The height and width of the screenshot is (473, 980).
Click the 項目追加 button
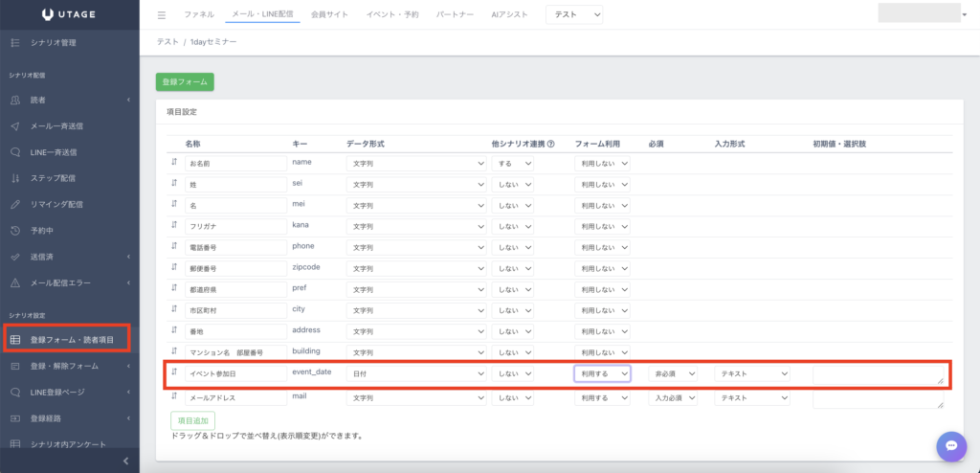(x=192, y=420)
